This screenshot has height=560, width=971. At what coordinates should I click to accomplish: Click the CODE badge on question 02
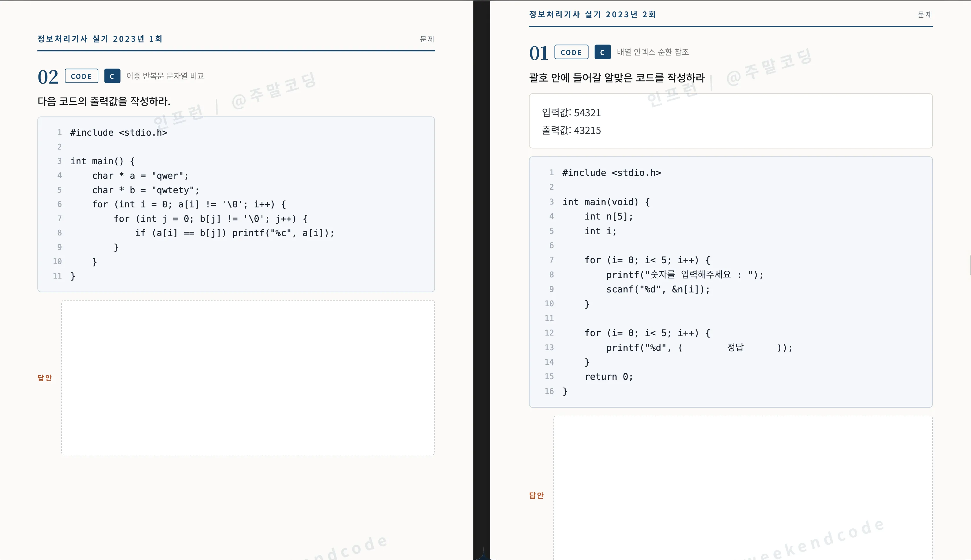[82, 76]
